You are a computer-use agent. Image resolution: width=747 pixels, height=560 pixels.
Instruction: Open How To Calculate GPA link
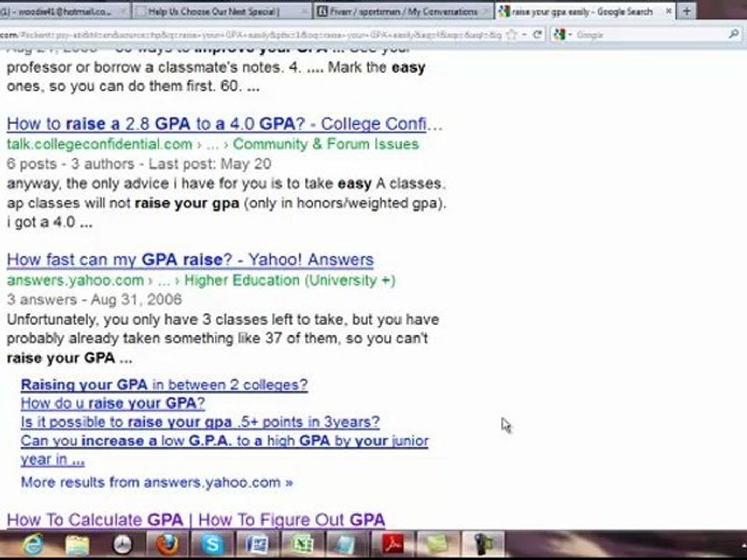(196, 520)
